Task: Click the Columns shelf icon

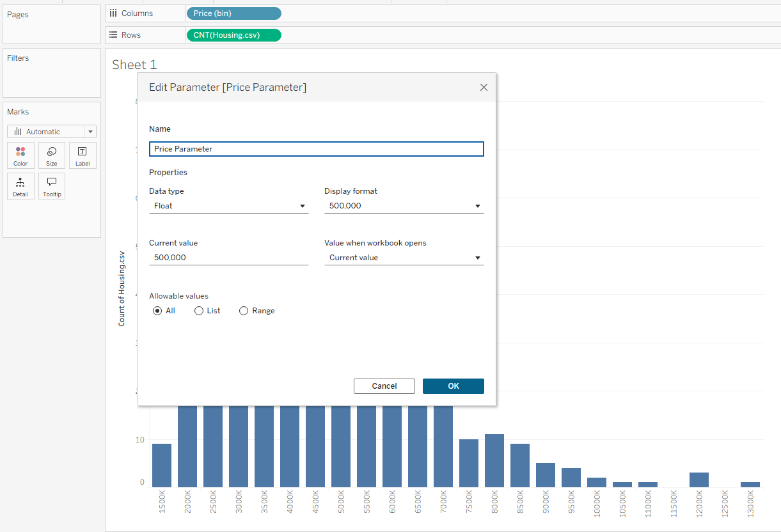Action: point(113,13)
